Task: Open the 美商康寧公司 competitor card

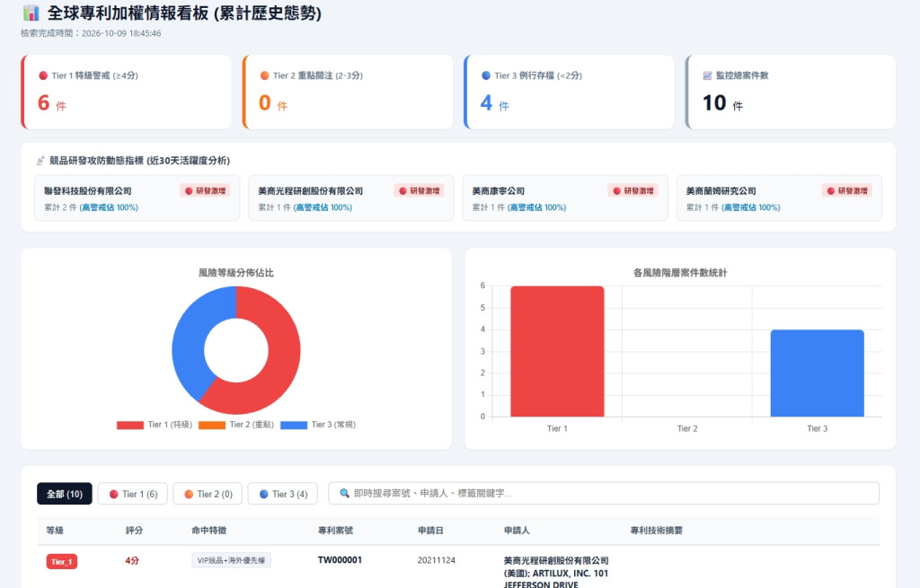Action: pos(565,198)
